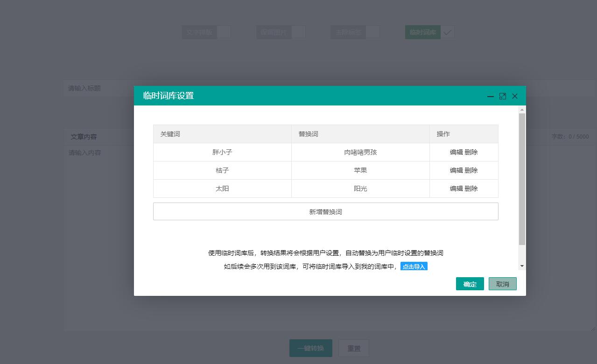Click the dialog scrollbar up arrow

[x=522, y=110]
